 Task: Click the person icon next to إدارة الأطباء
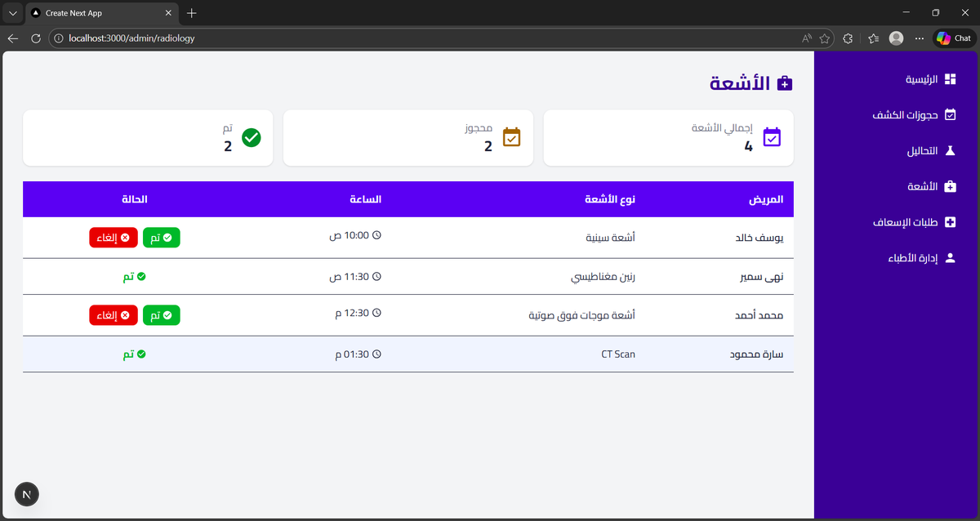pos(950,257)
